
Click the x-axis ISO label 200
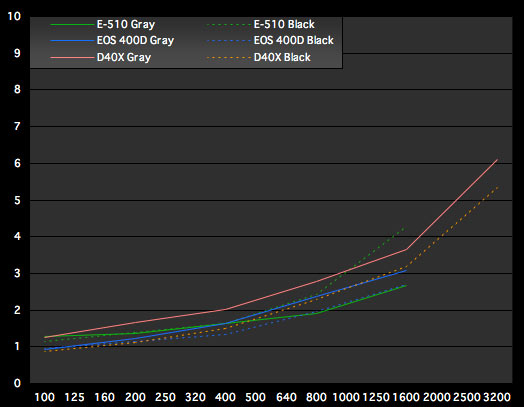pyautogui.click(x=135, y=397)
